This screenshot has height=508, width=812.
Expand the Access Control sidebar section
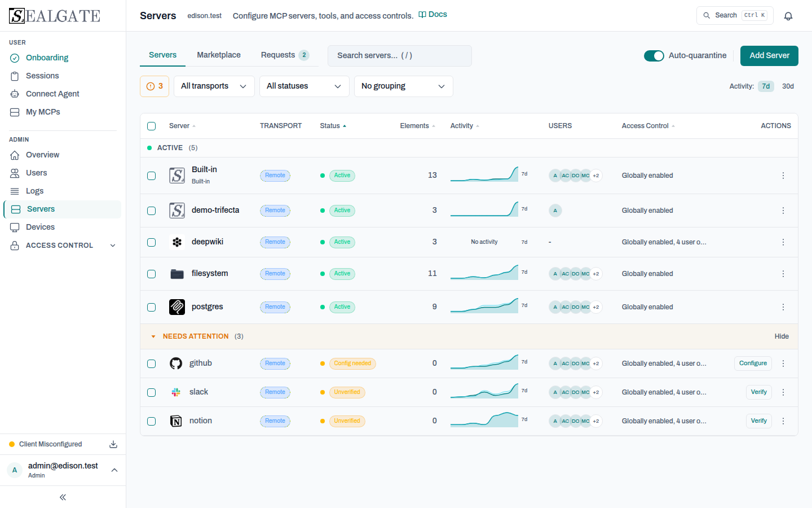point(63,246)
